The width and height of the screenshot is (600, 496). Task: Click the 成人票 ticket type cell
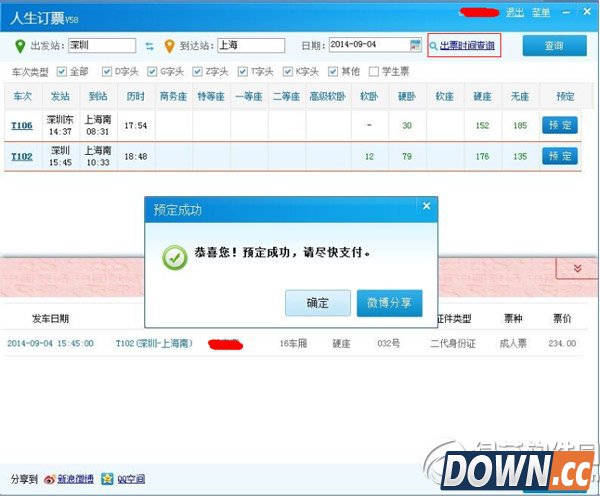(513, 343)
